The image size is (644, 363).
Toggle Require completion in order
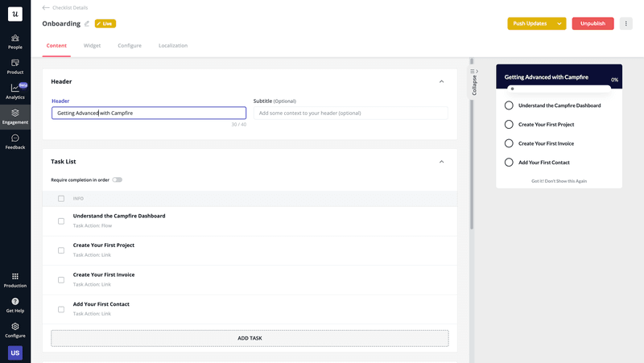click(x=117, y=179)
